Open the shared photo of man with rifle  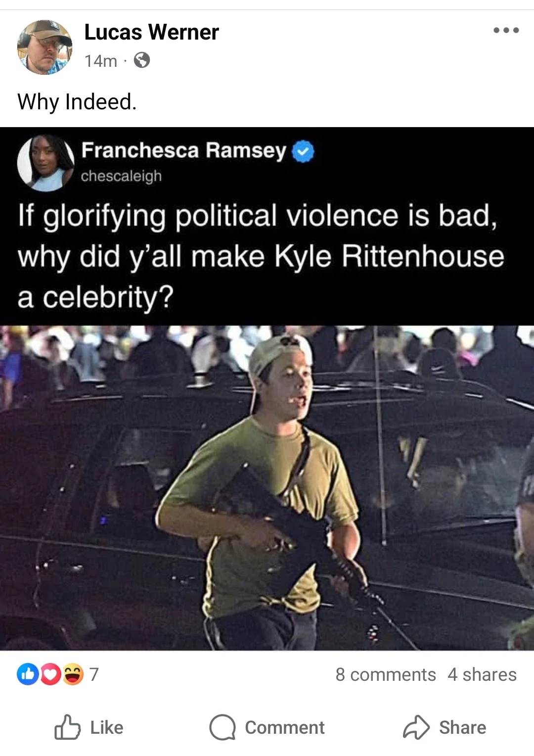point(267,488)
